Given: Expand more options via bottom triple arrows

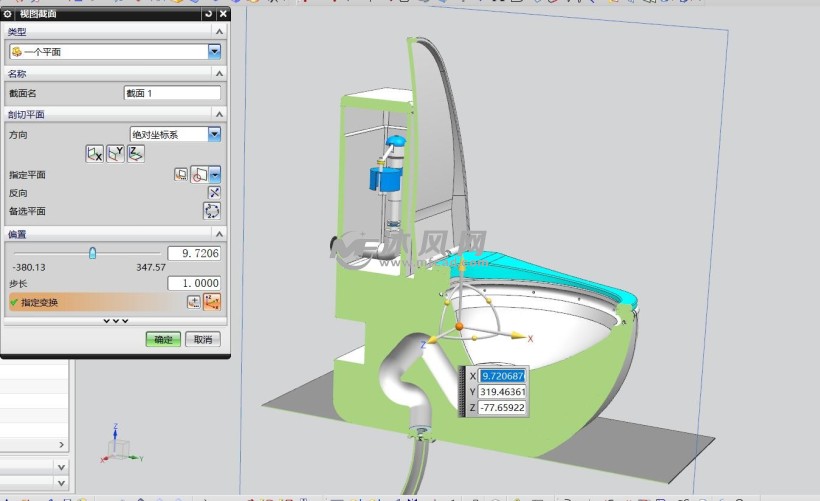Looking at the screenshot, I should tap(115, 321).
